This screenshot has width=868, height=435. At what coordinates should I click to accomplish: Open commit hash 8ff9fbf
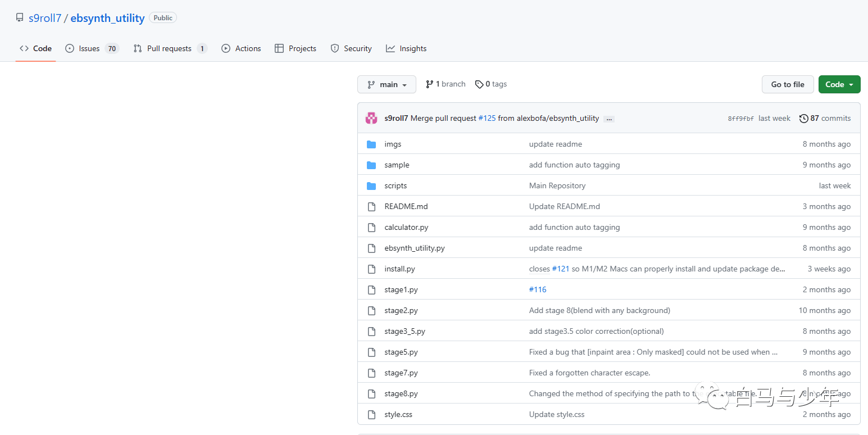741,119
